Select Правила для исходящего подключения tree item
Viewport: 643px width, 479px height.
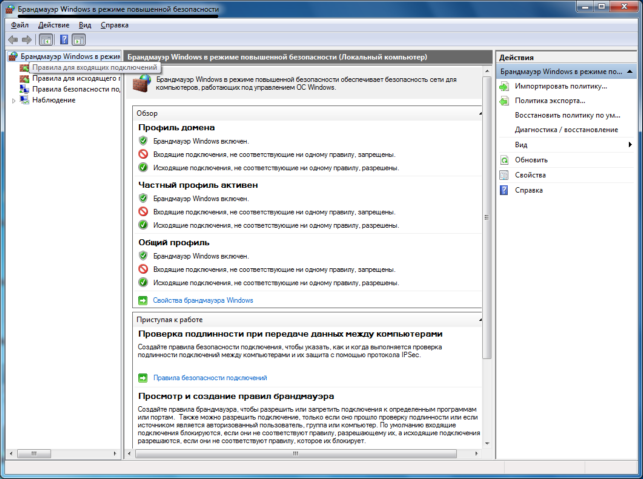click(76, 78)
